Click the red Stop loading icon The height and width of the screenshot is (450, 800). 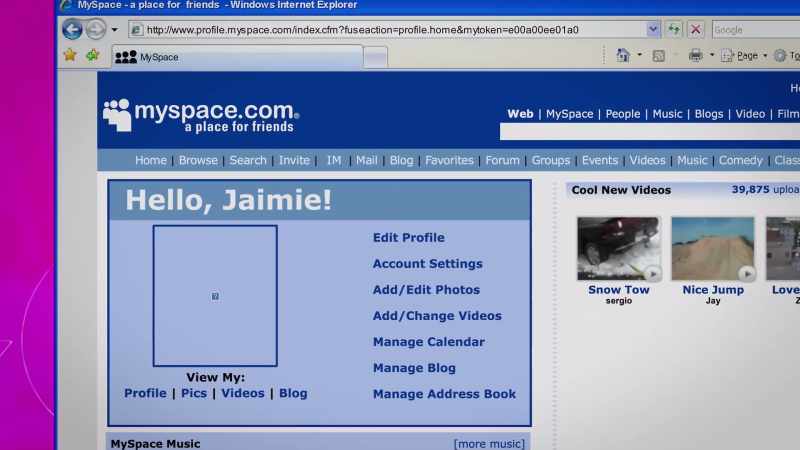click(x=695, y=30)
